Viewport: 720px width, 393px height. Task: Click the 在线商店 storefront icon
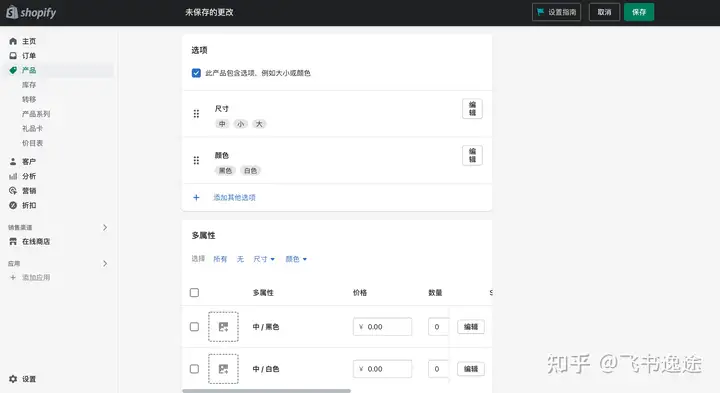tap(13, 241)
